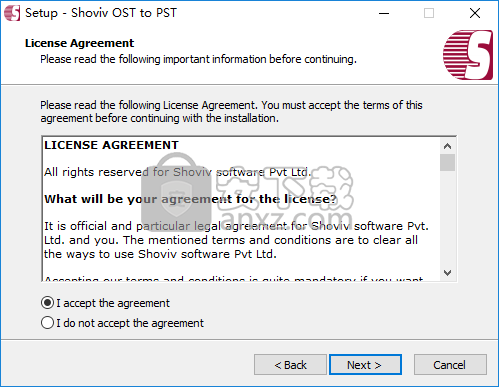This screenshot has height=387, width=499.
Task: Click the license scrollbar's up arrow
Action: pos(447,146)
